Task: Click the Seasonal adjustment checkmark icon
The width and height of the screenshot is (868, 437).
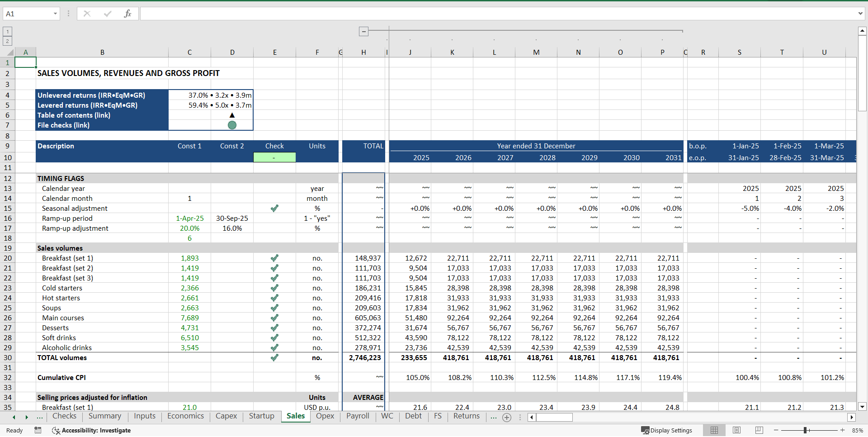Action: (x=274, y=209)
